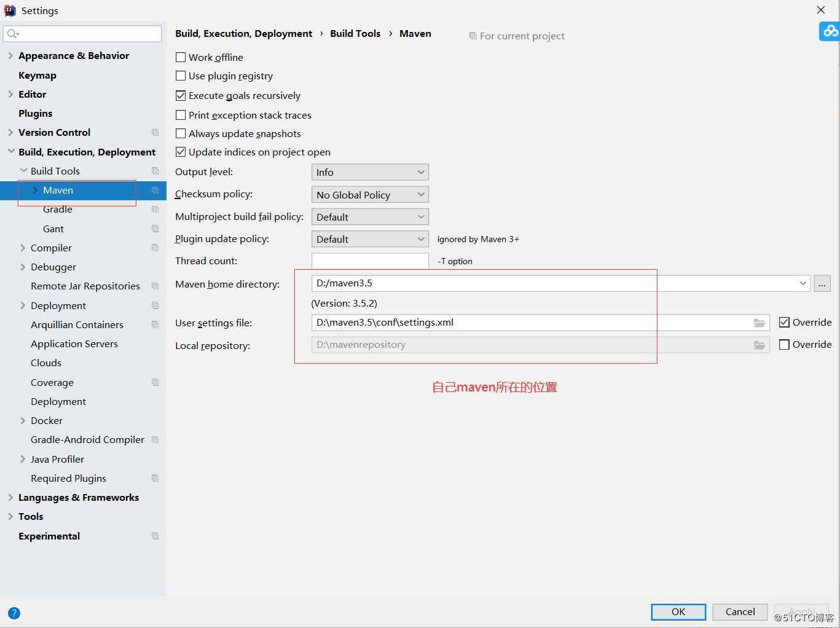
Task: Click the OK button
Action: (678, 611)
